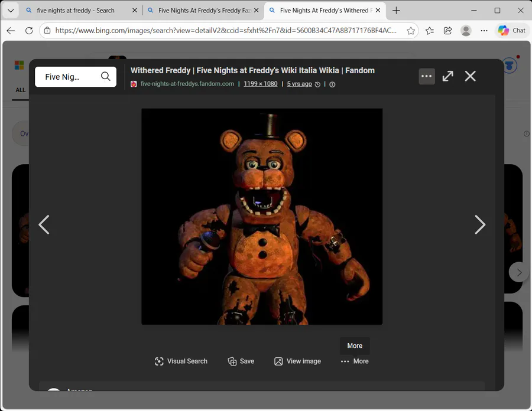The height and width of the screenshot is (411, 532).
Task: Reload the page with the refresh icon
Action: [29, 31]
